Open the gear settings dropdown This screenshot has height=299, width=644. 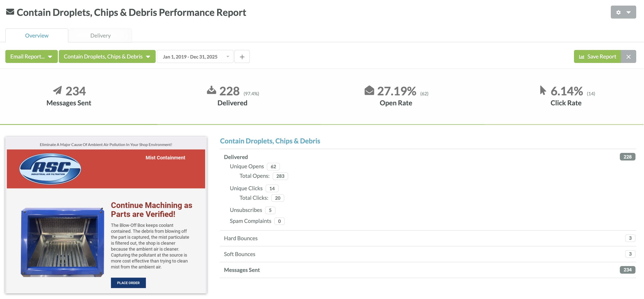click(x=623, y=12)
